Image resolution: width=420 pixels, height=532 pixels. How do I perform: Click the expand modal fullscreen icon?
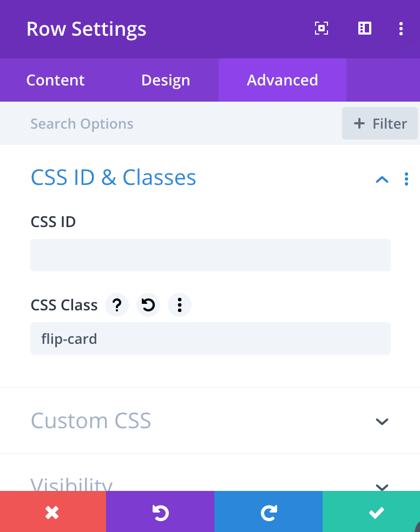pos(321,28)
